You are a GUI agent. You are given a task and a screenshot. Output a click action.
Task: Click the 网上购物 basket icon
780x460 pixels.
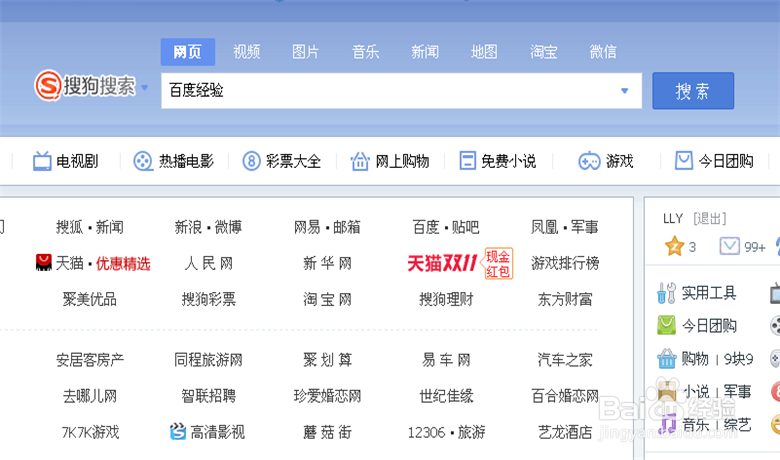click(360, 161)
